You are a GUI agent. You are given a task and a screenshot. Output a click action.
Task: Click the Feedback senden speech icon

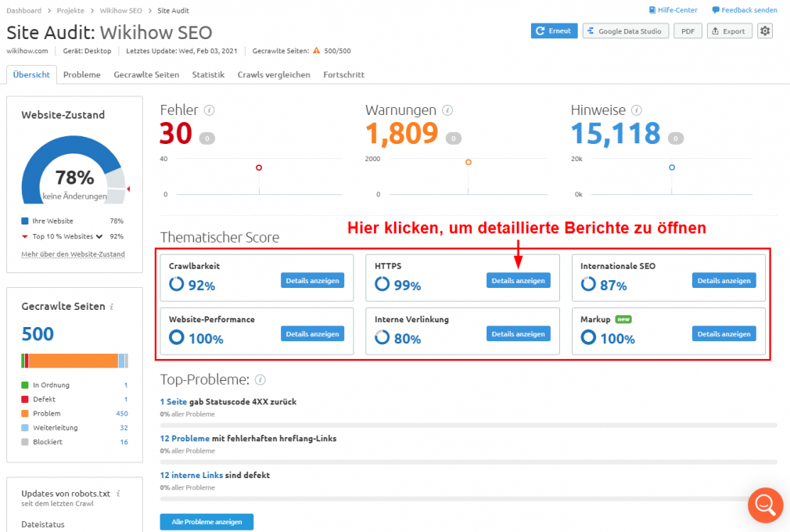click(716, 10)
